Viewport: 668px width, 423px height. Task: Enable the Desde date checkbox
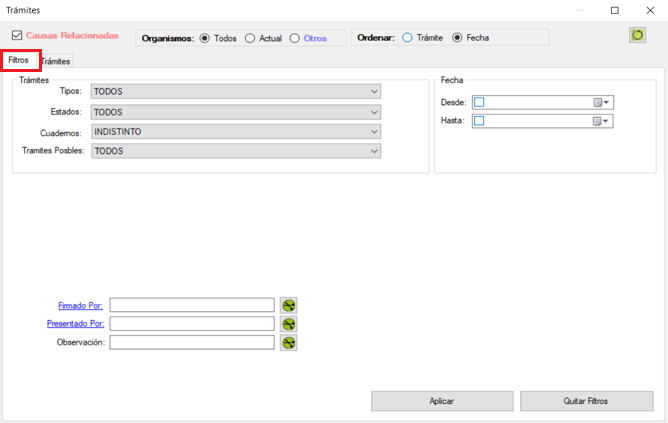point(479,102)
